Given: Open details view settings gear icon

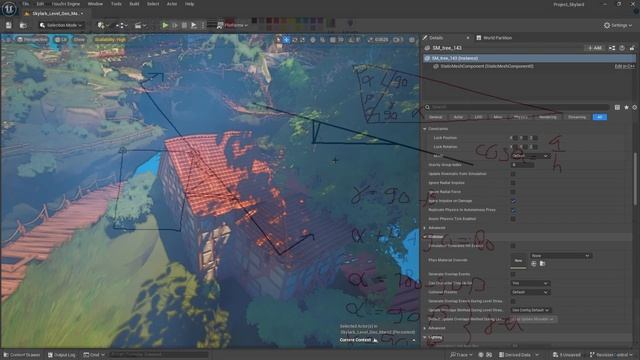Looking at the screenshot, I should coord(635,107).
